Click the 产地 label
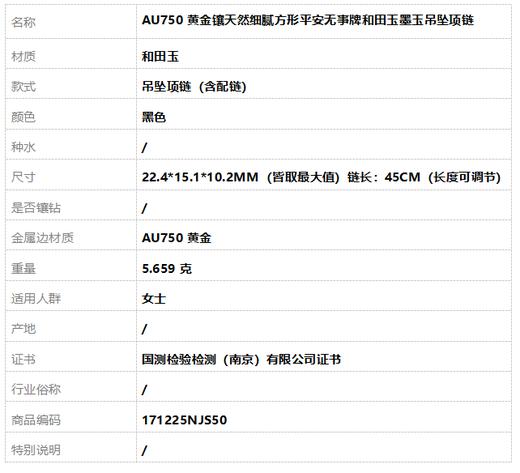520x473 pixels. tap(23, 329)
